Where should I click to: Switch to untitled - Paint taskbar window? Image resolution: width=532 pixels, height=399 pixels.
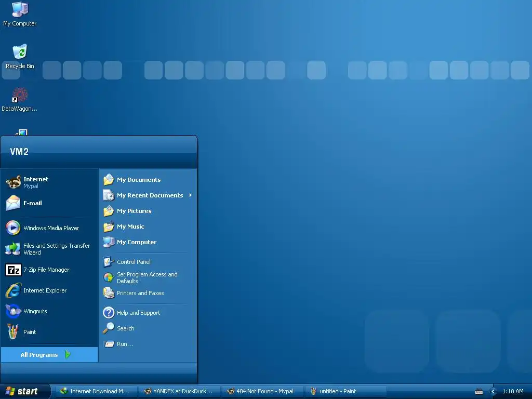(x=345, y=391)
